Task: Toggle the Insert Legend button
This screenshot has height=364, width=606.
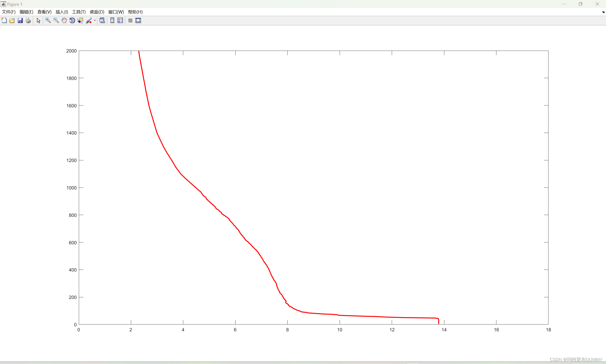Action: (120, 21)
